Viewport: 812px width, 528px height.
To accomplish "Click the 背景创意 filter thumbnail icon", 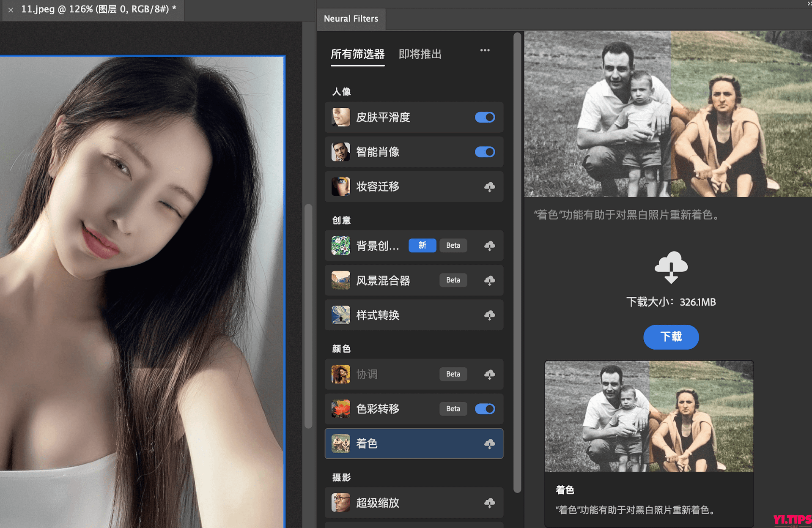I will click(341, 246).
